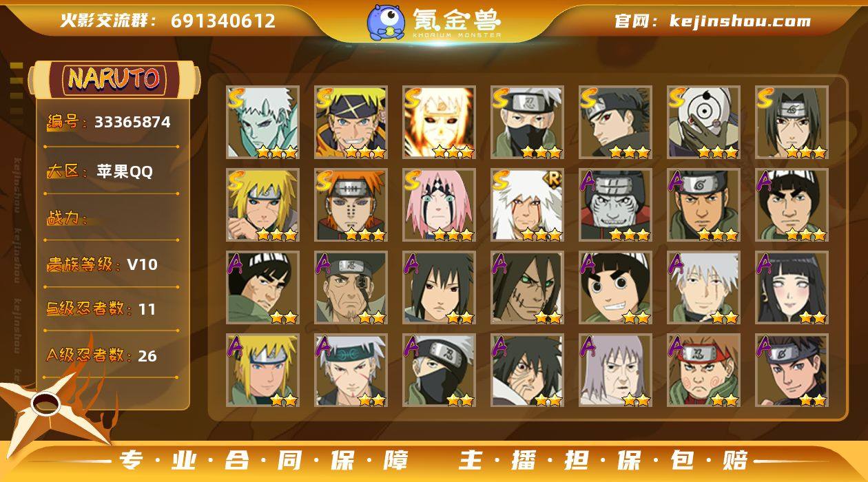Select the Jiraiya portrait with R badge
The width and height of the screenshot is (868, 482).
click(x=527, y=205)
